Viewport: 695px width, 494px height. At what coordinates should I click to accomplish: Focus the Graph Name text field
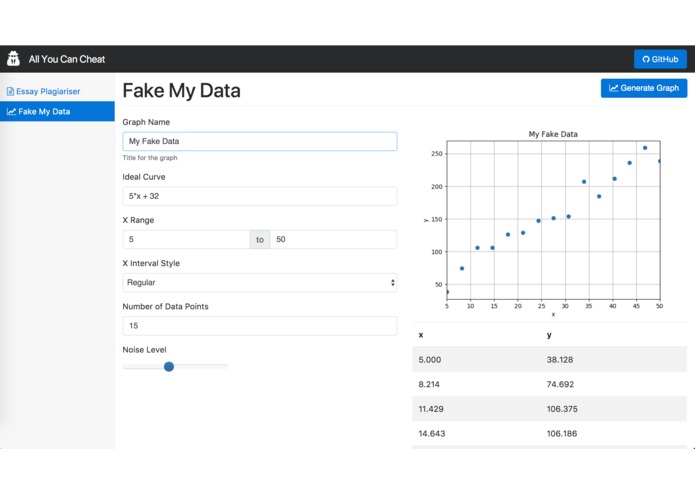259,142
